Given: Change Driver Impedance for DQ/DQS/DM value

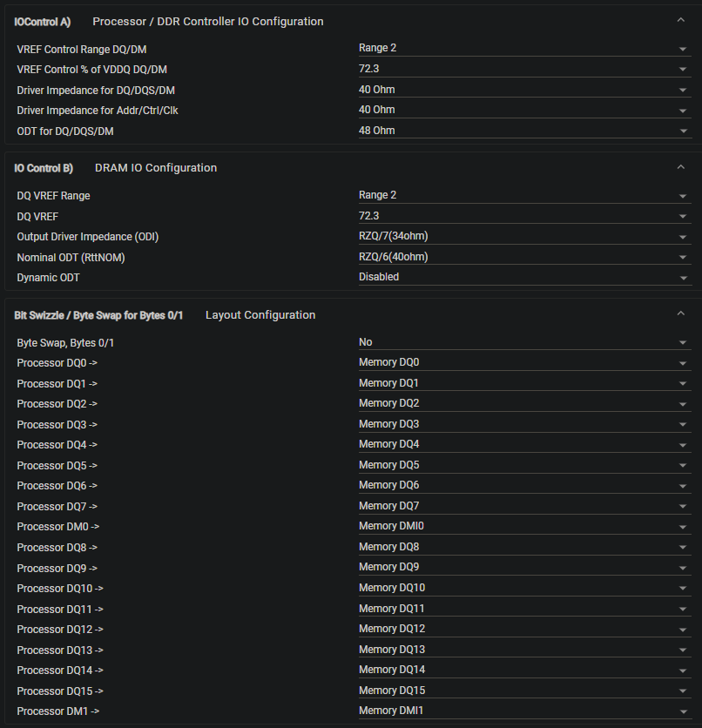Looking at the screenshot, I should (524, 90).
